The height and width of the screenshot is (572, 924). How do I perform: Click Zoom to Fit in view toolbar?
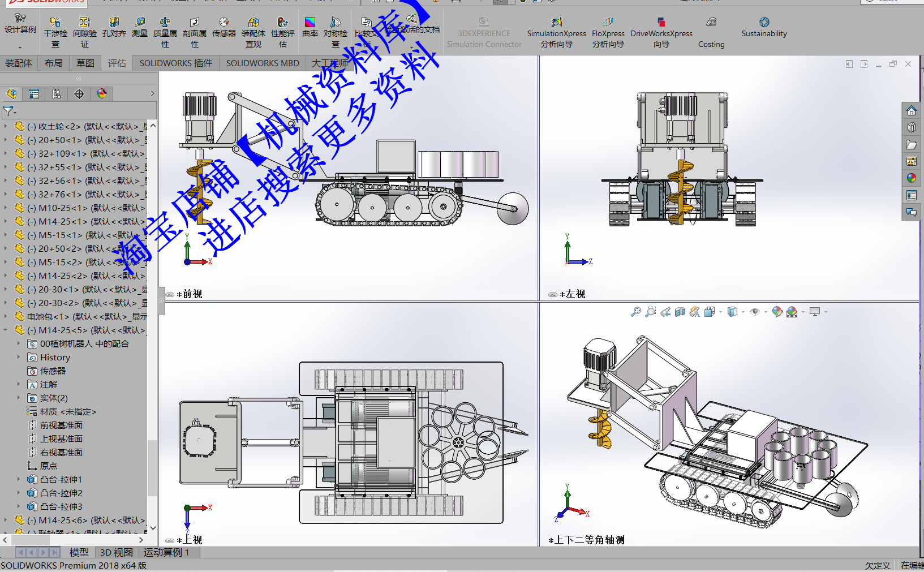pyautogui.click(x=636, y=312)
